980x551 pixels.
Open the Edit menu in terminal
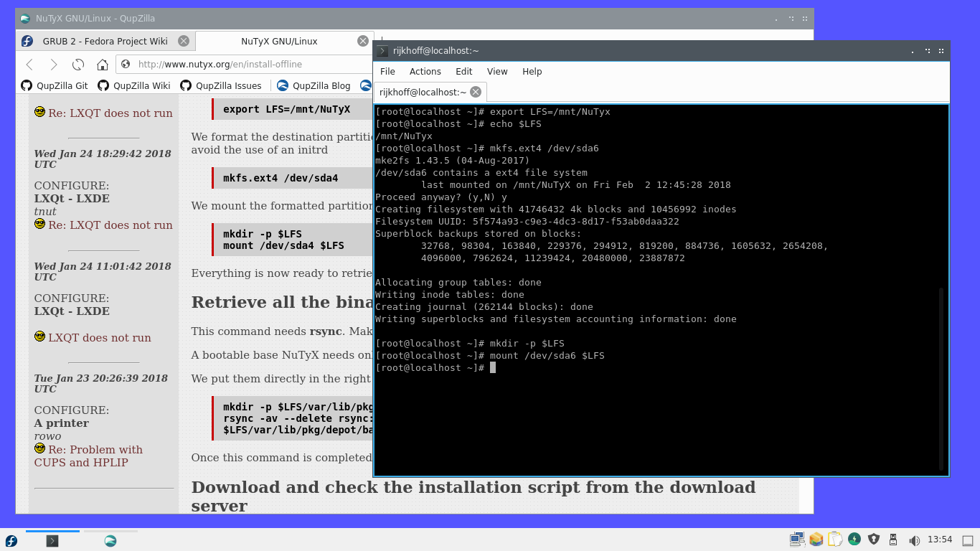(463, 71)
